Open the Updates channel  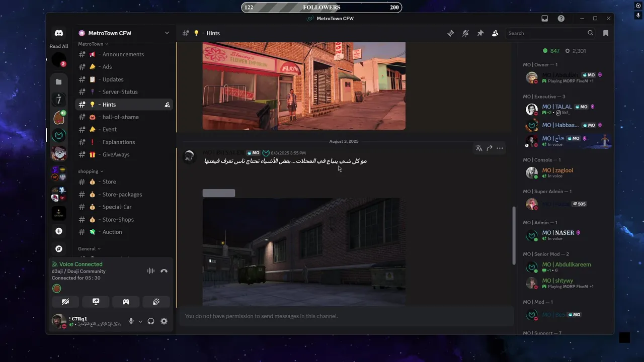coord(124,79)
